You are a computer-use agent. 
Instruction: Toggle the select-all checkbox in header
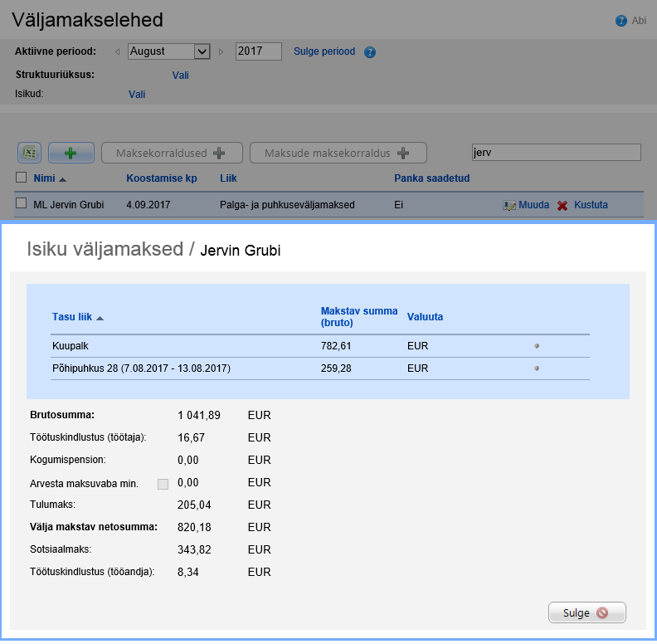(22, 178)
